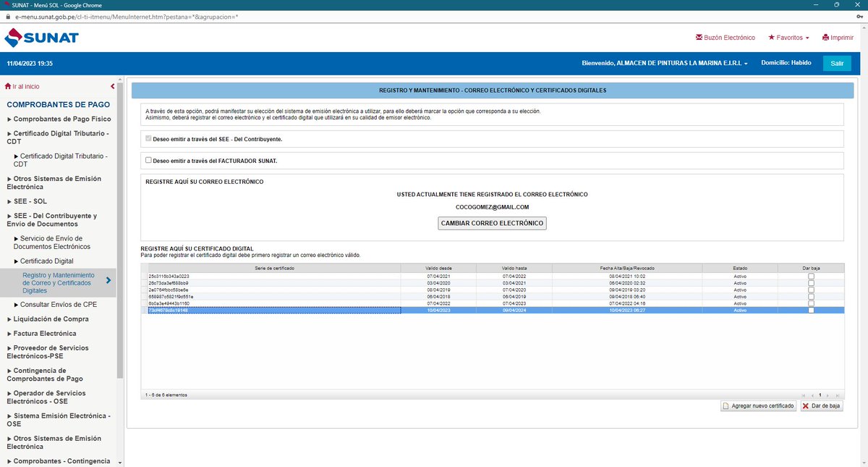Image resolution: width=868 pixels, height=467 pixels.
Task: Go to first page in table pager
Action: pyautogui.click(x=804, y=395)
